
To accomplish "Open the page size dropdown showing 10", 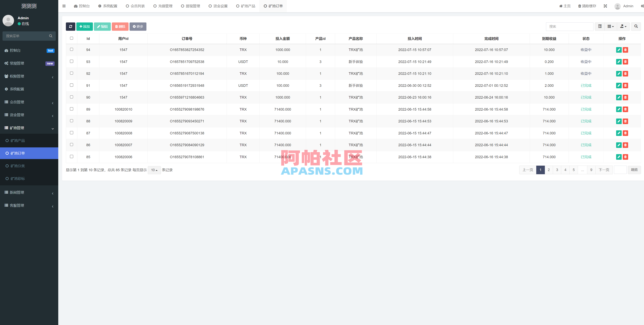I will [x=154, y=170].
